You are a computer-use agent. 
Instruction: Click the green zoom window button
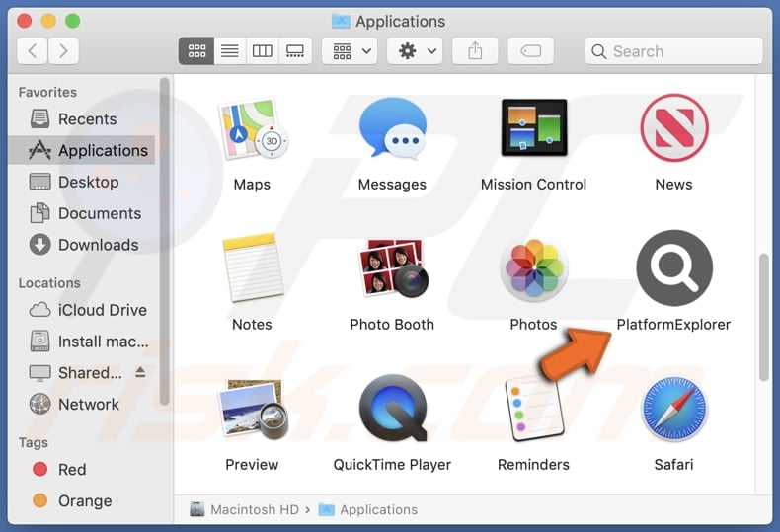pyautogui.click(x=73, y=21)
